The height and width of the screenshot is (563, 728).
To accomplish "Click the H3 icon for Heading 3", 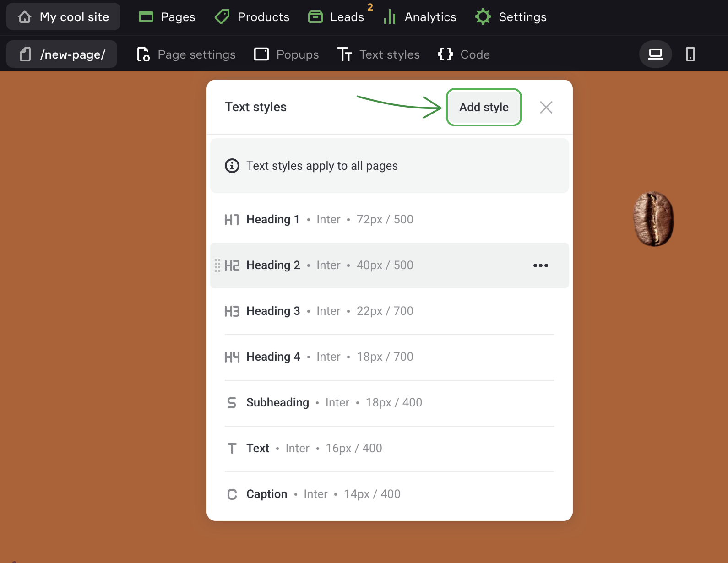I will (x=232, y=311).
